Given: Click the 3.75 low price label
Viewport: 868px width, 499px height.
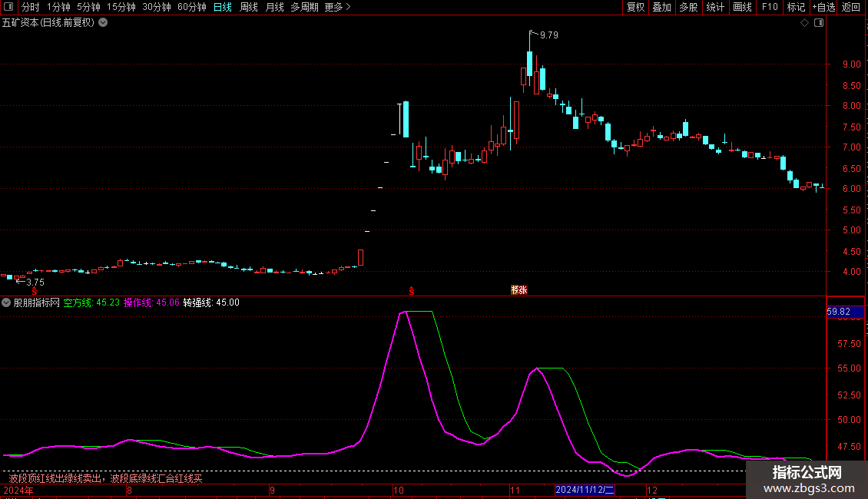Looking at the screenshot, I should (35, 283).
